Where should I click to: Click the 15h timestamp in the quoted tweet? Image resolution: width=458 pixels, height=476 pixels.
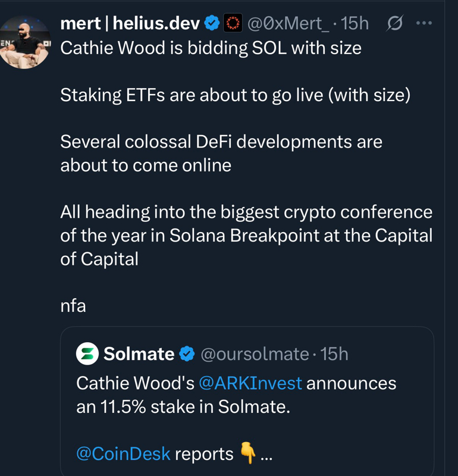(334, 354)
